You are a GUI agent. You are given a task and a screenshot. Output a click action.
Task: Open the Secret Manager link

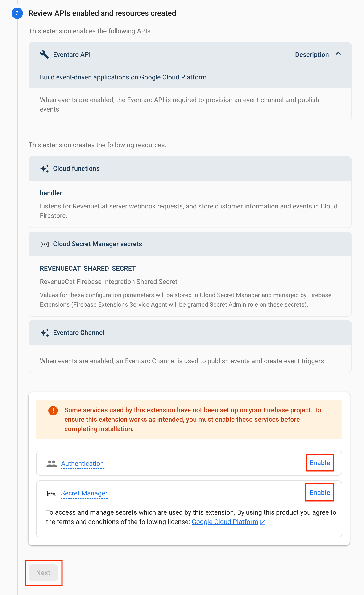pyautogui.click(x=84, y=493)
